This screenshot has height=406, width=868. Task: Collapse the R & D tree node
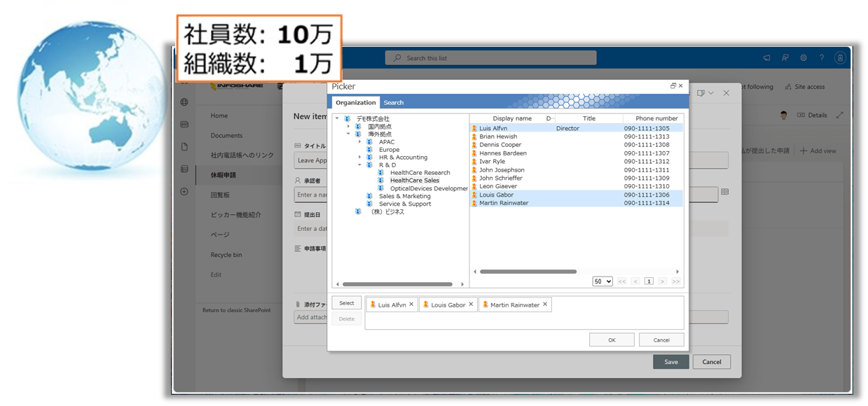tap(360, 165)
